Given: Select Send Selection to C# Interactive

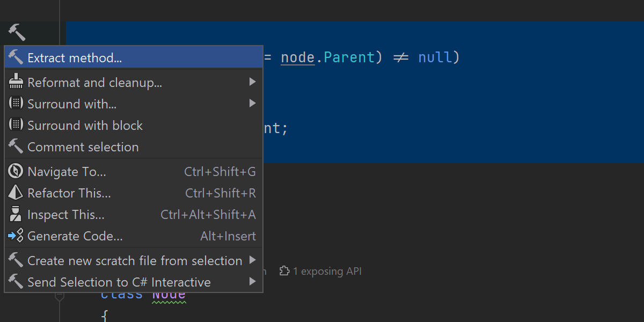Looking at the screenshot, I should pos(119,282).
